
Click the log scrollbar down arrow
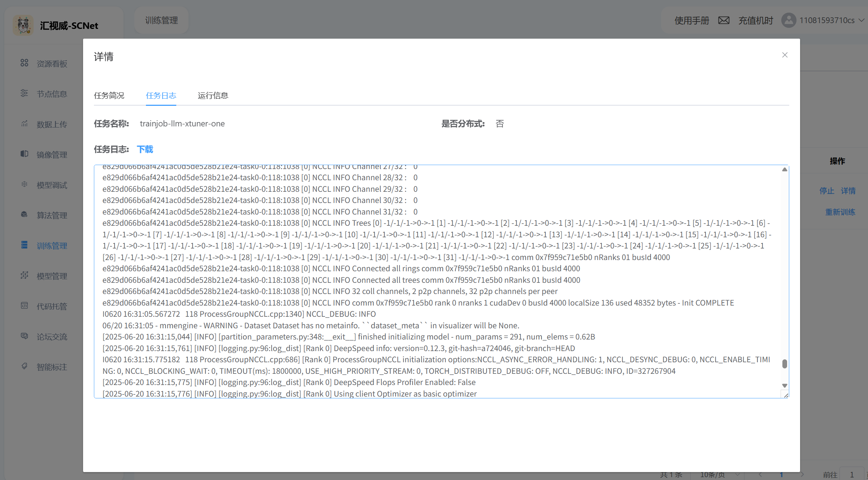coord(785,385)
